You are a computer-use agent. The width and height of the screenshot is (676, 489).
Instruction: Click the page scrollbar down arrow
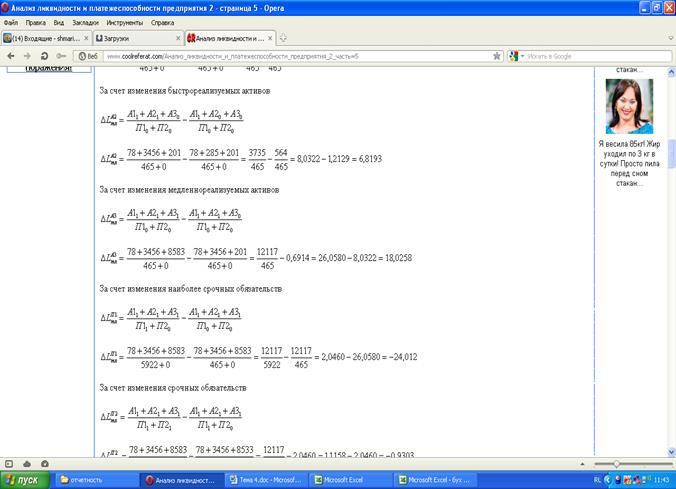tap(671, 452)
